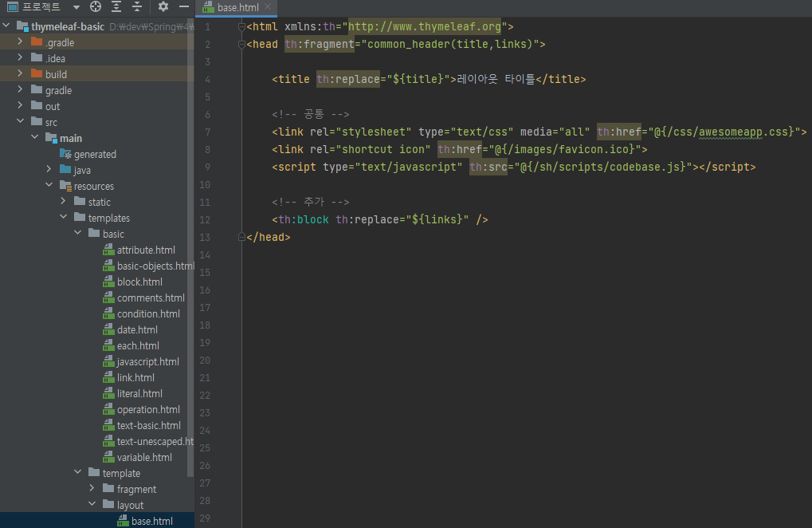Open comments.html file

151,298
